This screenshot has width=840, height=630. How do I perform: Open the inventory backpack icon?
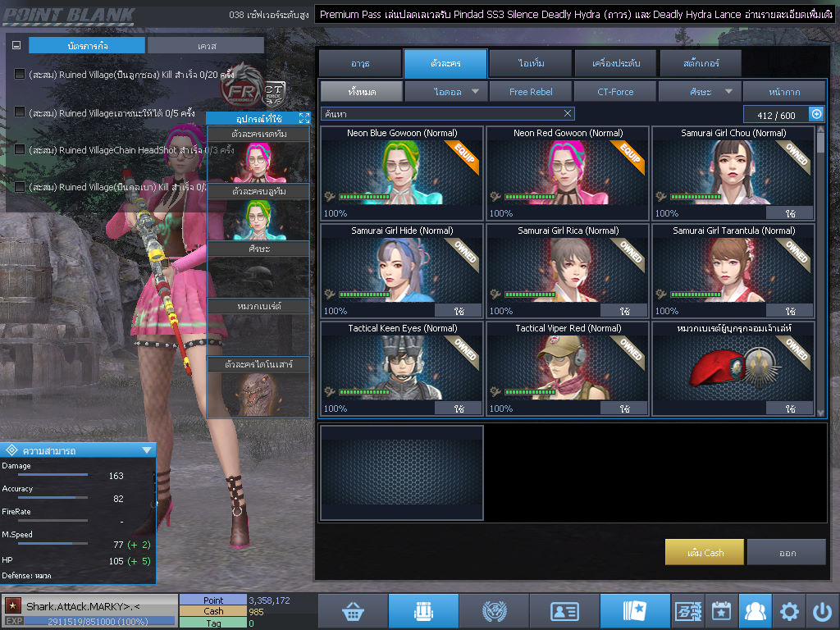click(x=423, y=610)
